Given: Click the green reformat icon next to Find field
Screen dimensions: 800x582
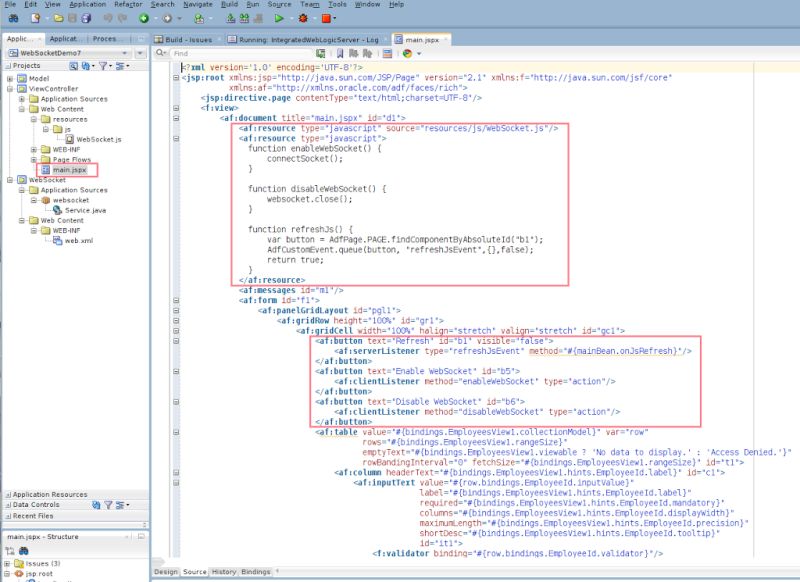Looking at the screenshot, I should tap(320, 53).
